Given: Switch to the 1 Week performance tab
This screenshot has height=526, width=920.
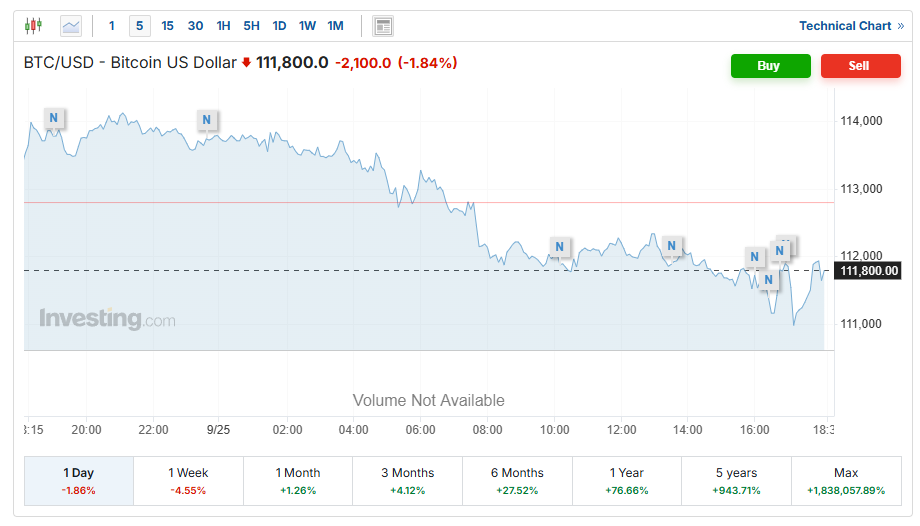Looking at the screenshot, I should (188, 480).
